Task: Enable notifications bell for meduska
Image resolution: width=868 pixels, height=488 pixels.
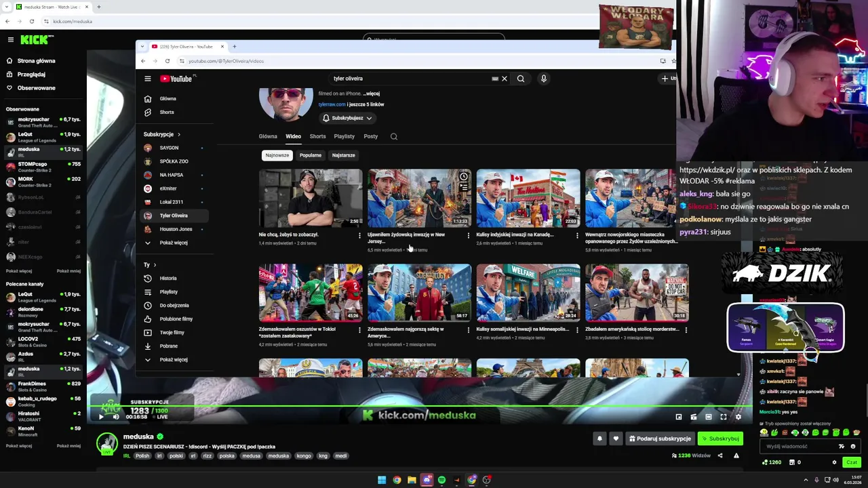Action: tap(599, 439)
